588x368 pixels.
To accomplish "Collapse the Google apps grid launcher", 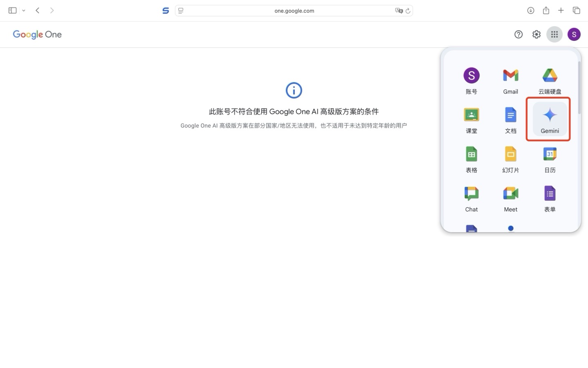I will (554, 35).
